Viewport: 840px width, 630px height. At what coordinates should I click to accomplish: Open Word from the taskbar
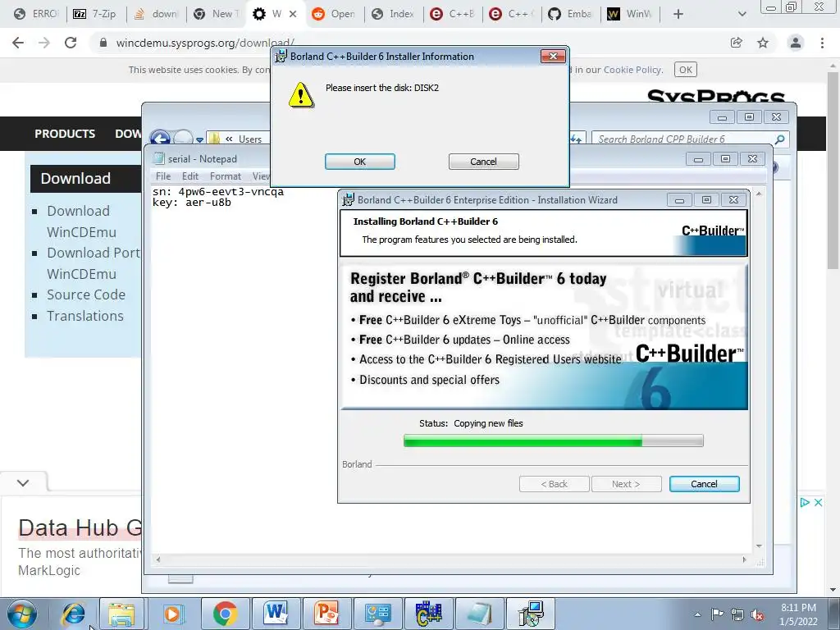point(276,614)
